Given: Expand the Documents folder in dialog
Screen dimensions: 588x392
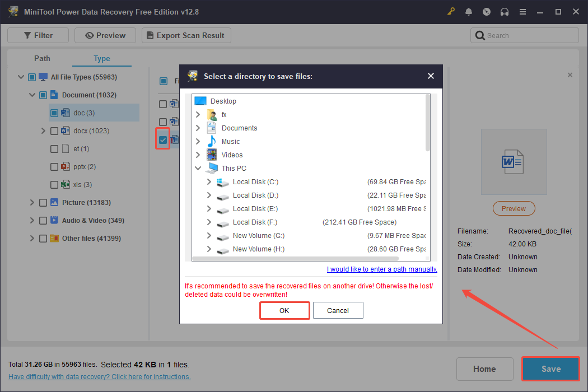Looking at the screenshot, I should point(198,128).
